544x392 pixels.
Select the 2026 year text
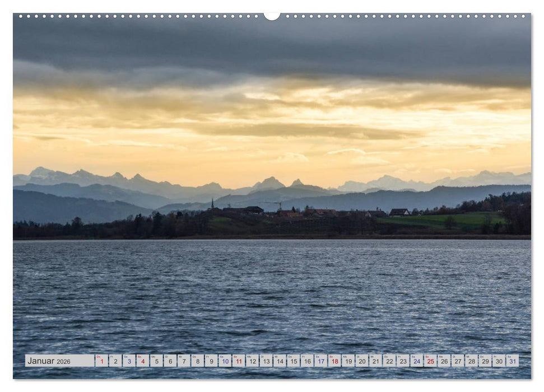63,361
